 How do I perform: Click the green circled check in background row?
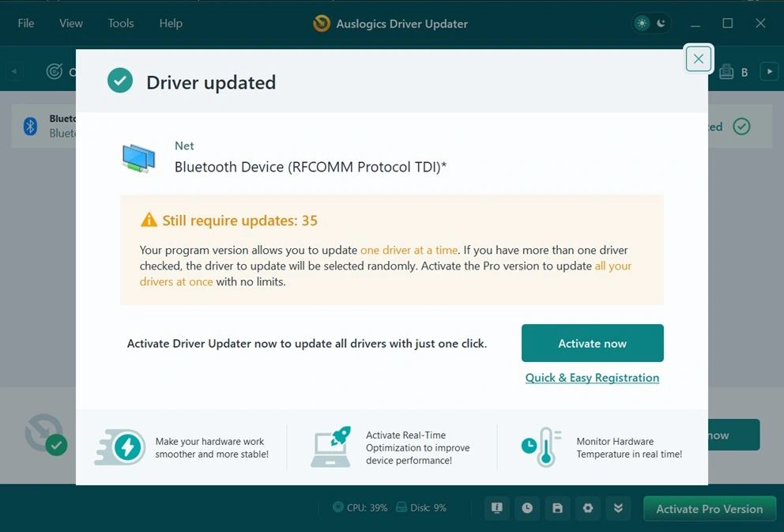(741, 126)
